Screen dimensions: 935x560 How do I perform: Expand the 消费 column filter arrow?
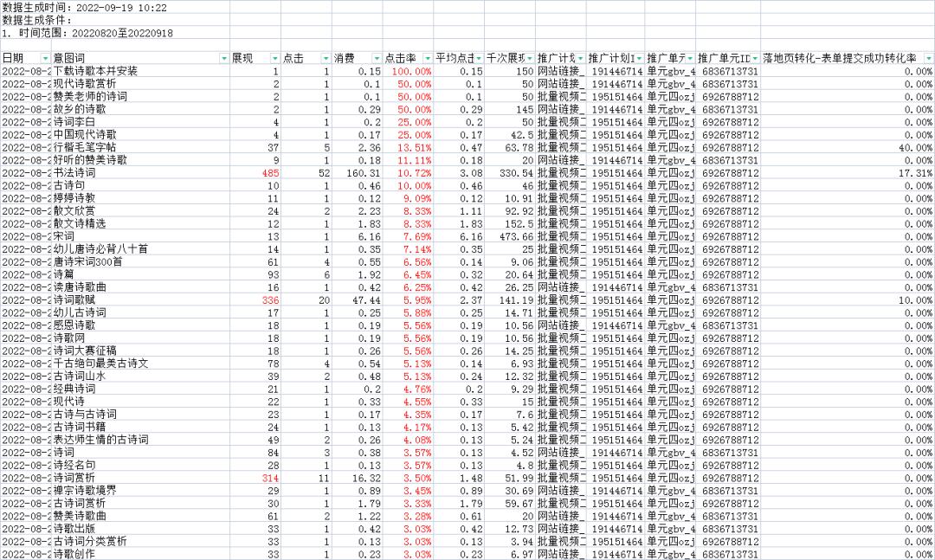[x=376, y=58]
